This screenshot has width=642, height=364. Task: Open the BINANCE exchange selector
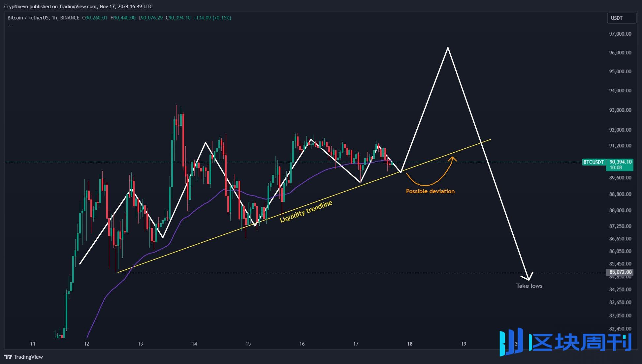[69, 18]
